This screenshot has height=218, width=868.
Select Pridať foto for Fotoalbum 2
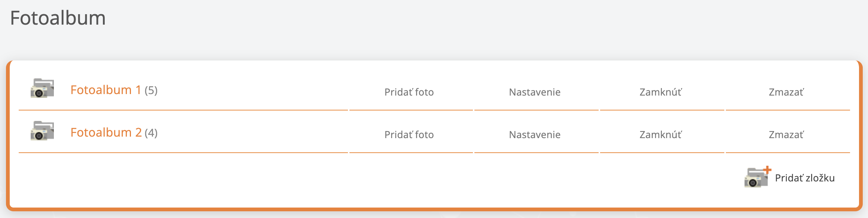click(409, 135)
